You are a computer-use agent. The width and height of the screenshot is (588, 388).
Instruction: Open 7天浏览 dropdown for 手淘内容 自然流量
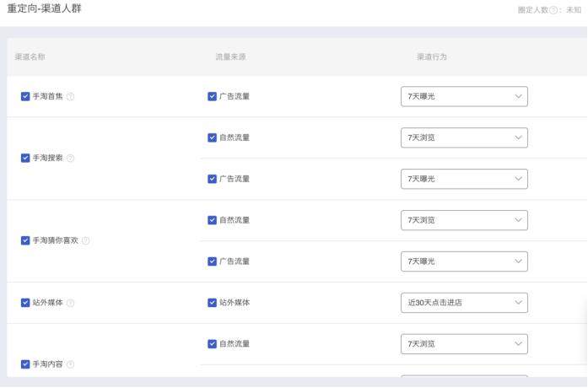click(464, 344)
